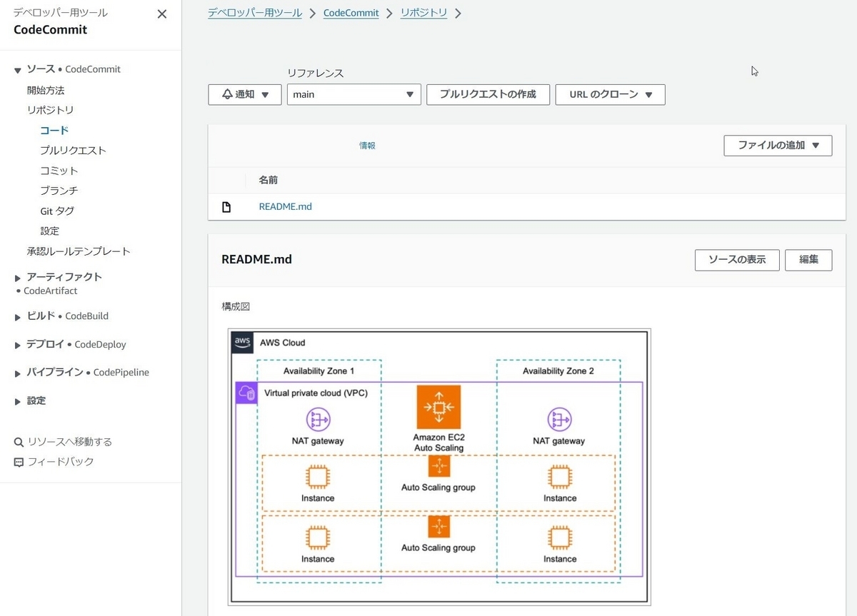The image size is (857, 616).
Task: Select コード in the sidebar
Action: (x=54, y=131)
